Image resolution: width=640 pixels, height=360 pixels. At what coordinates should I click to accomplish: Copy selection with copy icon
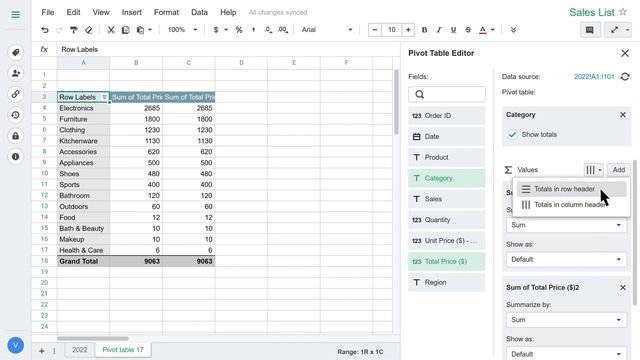(125, 30)
